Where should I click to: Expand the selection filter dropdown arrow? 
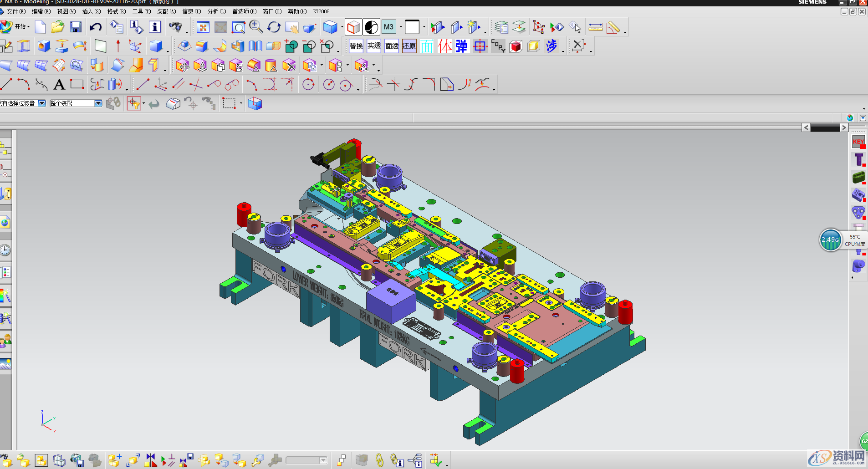click(42, 103)
